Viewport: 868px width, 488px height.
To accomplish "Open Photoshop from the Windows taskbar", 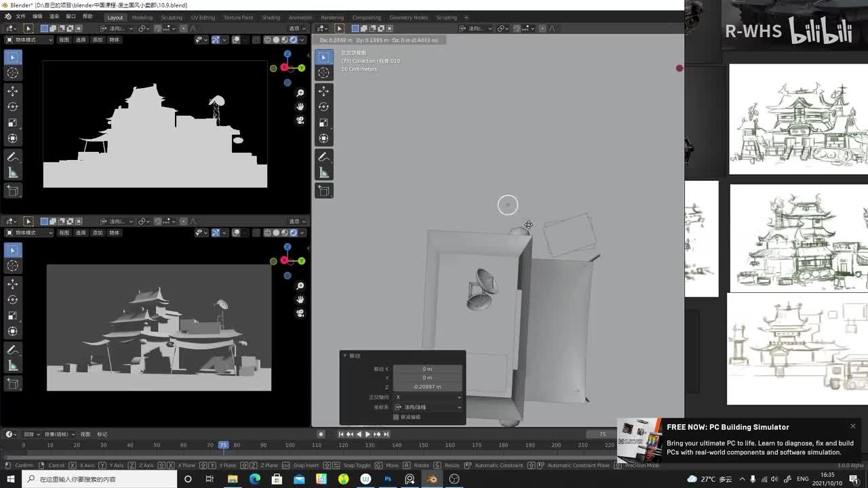I will click(388, 479).
